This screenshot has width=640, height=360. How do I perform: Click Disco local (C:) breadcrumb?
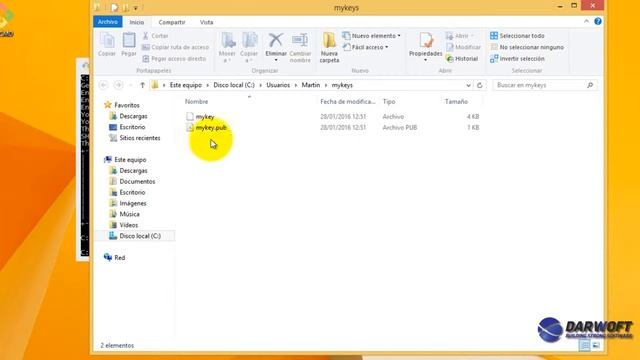234,85
